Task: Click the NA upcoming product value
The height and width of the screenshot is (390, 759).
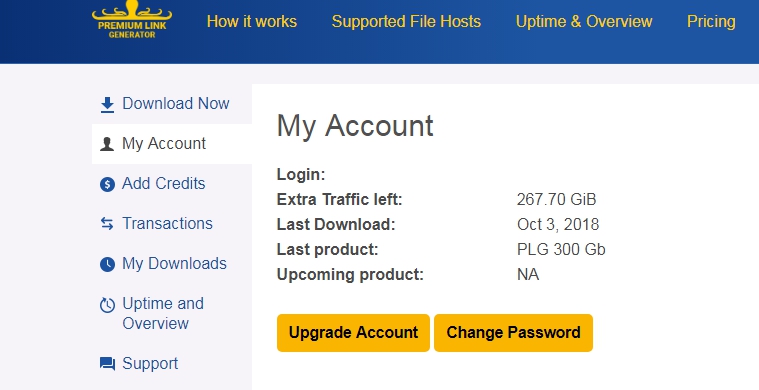Action: coord(528,275)
